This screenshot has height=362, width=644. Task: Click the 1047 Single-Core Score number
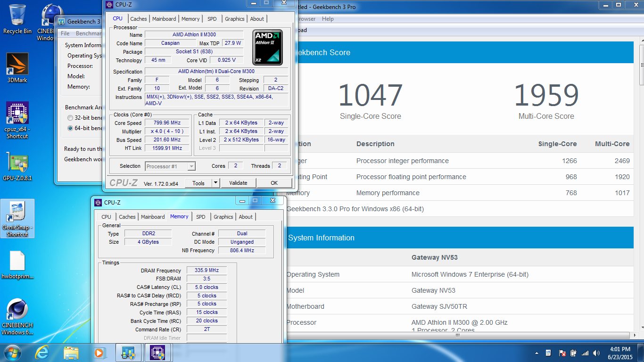tap(370, 95)
